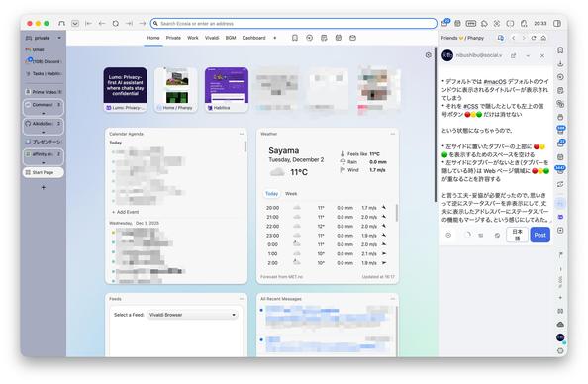Open the mail icon with badge in toolbar
Image resolution: width=588 pixels, height=384 pixels.
[x=445, y=23]
